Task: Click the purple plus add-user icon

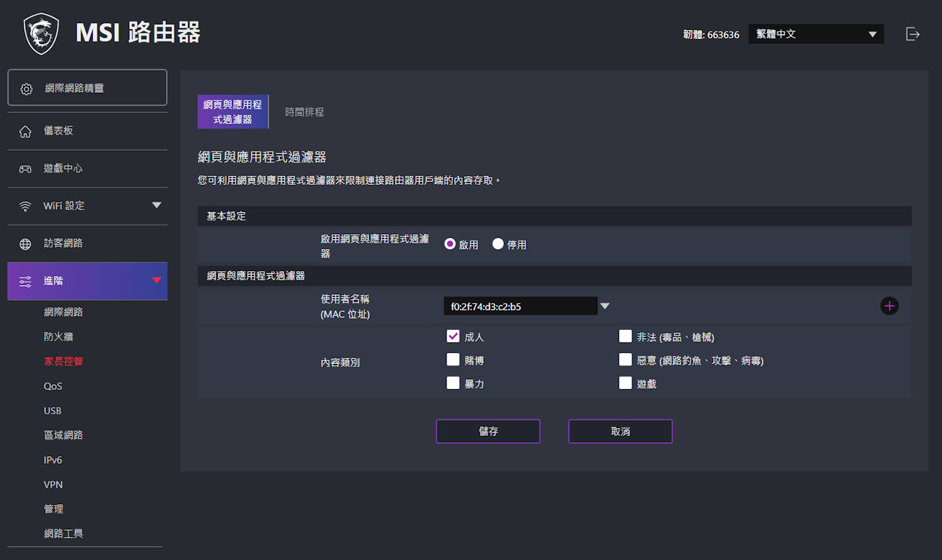Action: pos(889,305)
